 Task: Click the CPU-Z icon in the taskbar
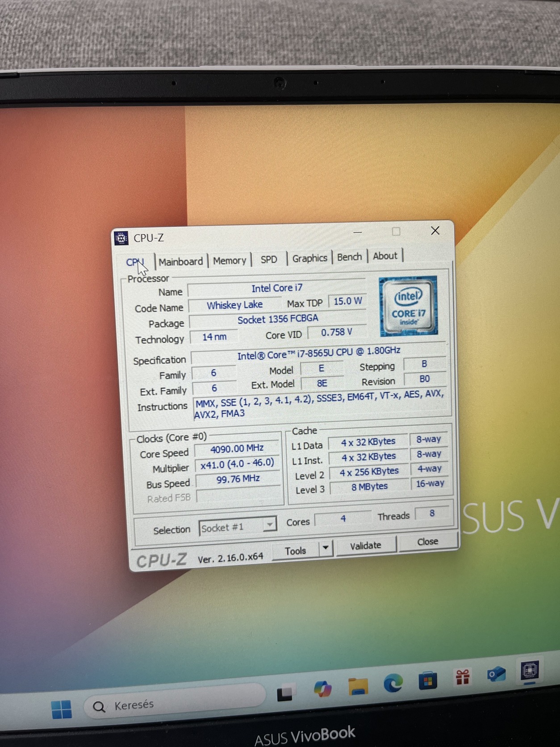click(x=530, y=670)
